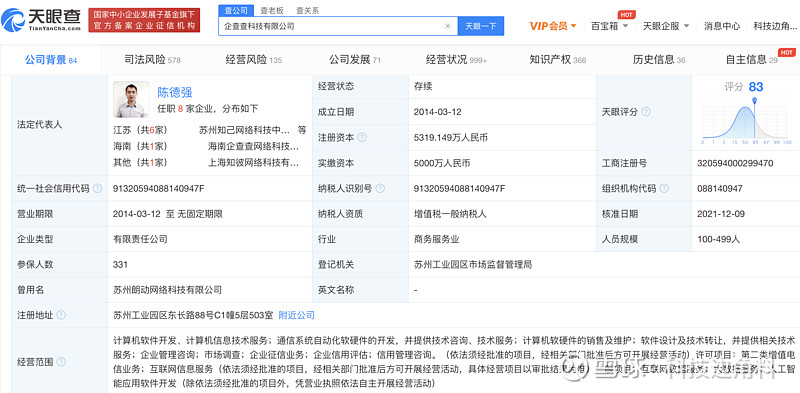Open the 自主信息 tab
This screenshot has width=800, height=393.
pos(752,60)
